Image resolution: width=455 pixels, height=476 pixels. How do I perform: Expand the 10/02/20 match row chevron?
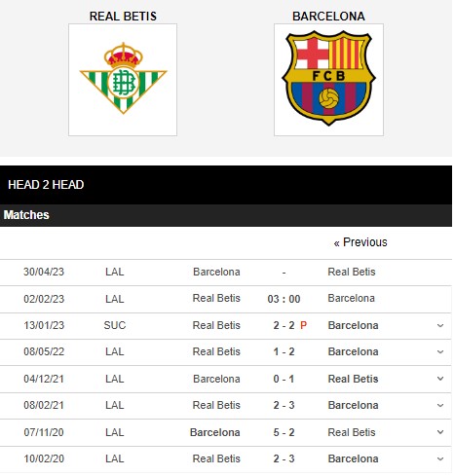pos(440,458)
